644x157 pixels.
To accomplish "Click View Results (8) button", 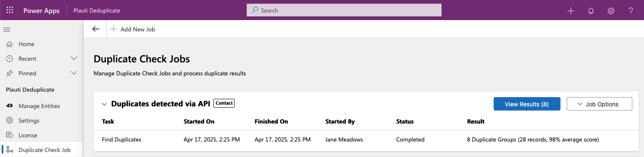I will point(527,104).
